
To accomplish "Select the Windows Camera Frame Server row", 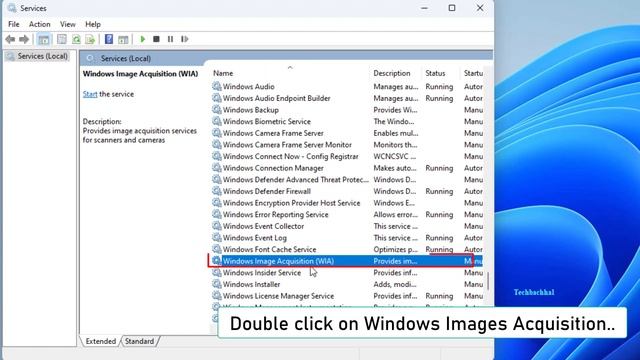I will (347, 133).
